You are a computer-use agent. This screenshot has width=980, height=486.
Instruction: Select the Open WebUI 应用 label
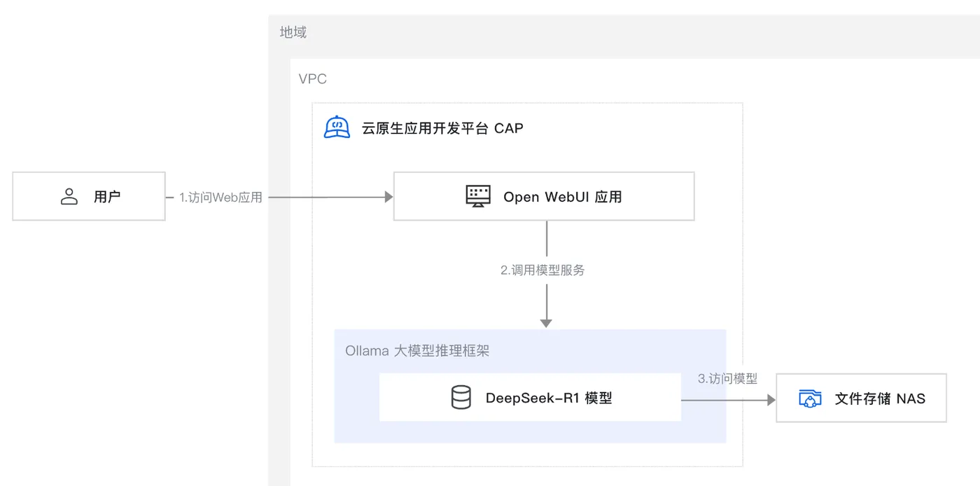pos(563,197)
